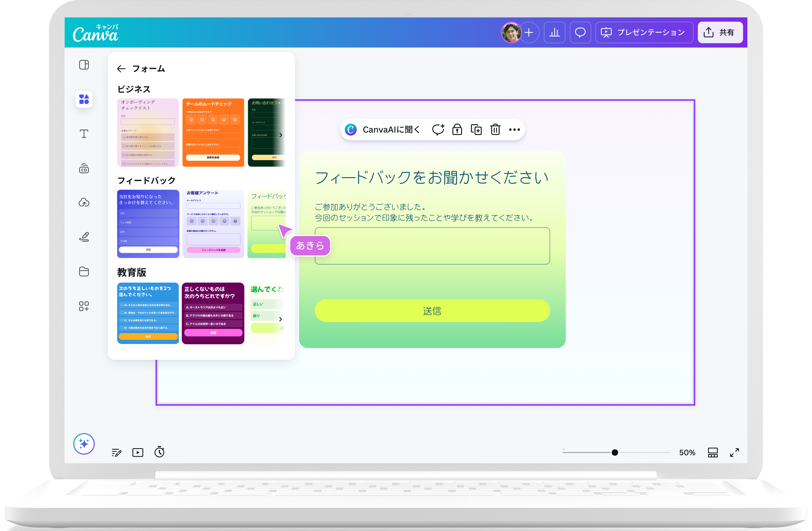Click the ご参加ありがとうございました text on the form

pyautogui.click(x=370, y=207)
